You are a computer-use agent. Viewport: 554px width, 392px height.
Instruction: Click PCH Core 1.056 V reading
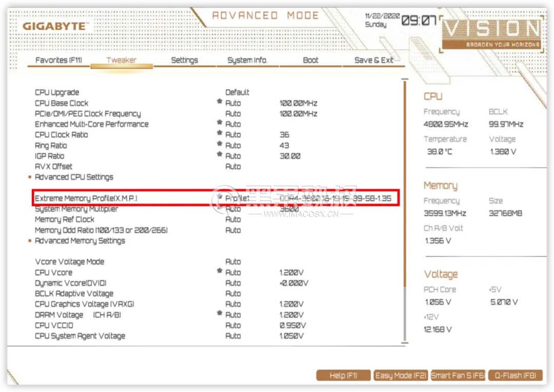[438, 302]
